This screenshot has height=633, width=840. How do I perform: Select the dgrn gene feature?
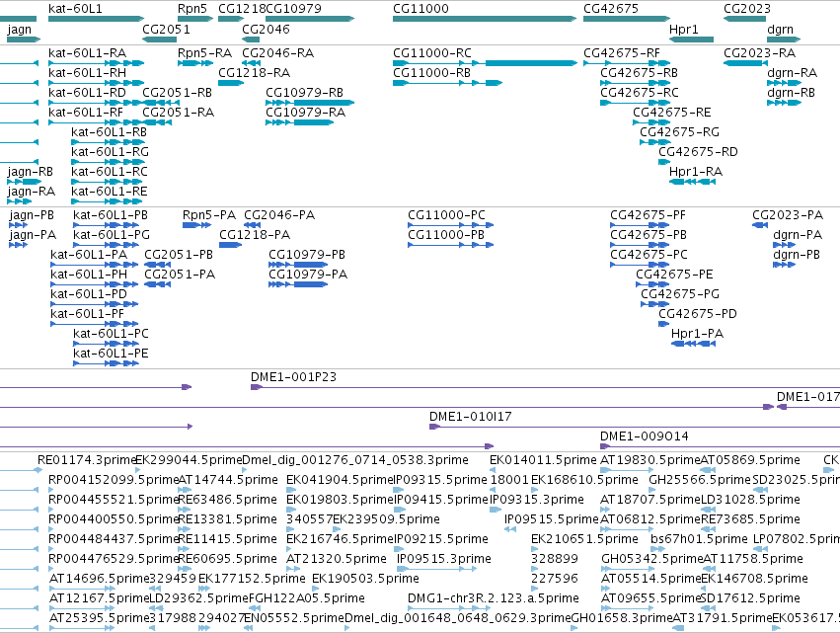784,40
